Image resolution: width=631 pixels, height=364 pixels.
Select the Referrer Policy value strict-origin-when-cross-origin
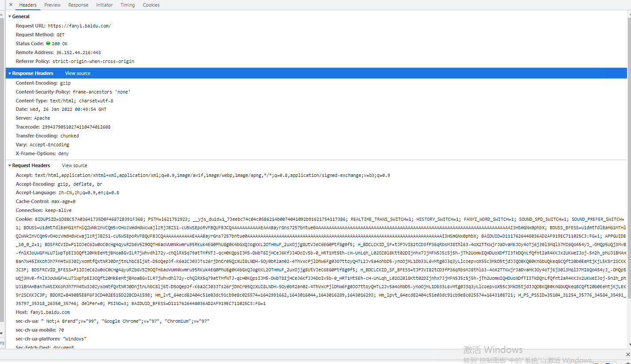tap(93, 62)
